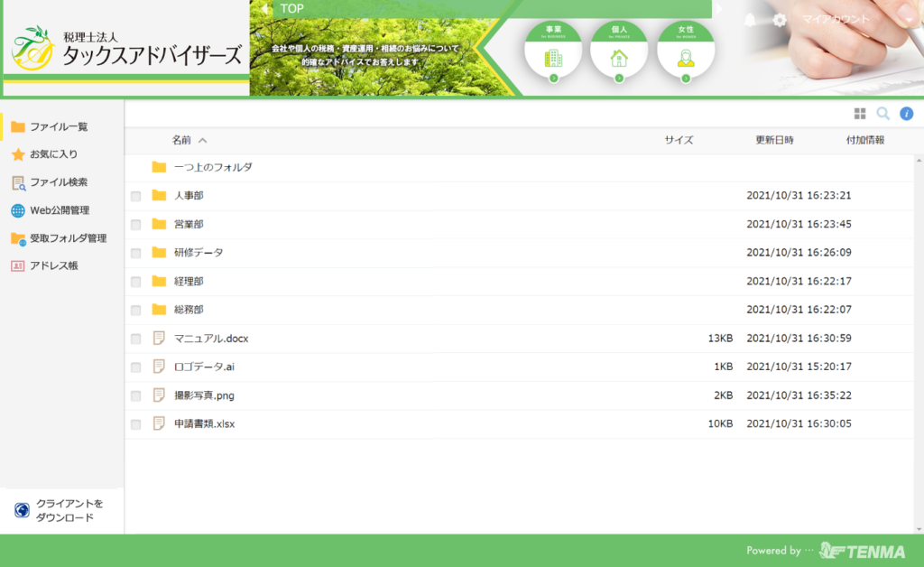Click the blue info icon
The width and height of the screenshot is (924, 567).
[906, 114]
